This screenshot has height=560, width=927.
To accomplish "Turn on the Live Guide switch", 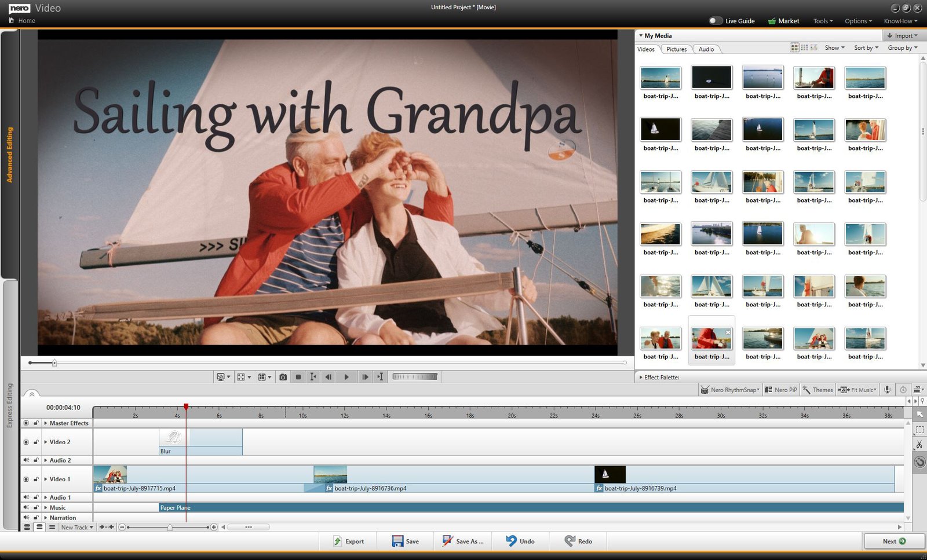I will tap(716, 21).
